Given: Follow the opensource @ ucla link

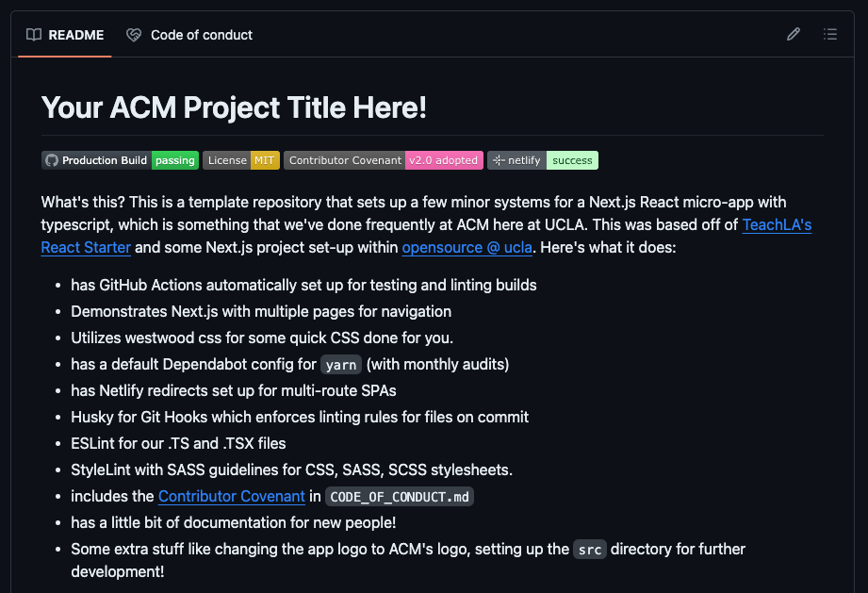Looking at the screenshot, I should tap(467, 247).
